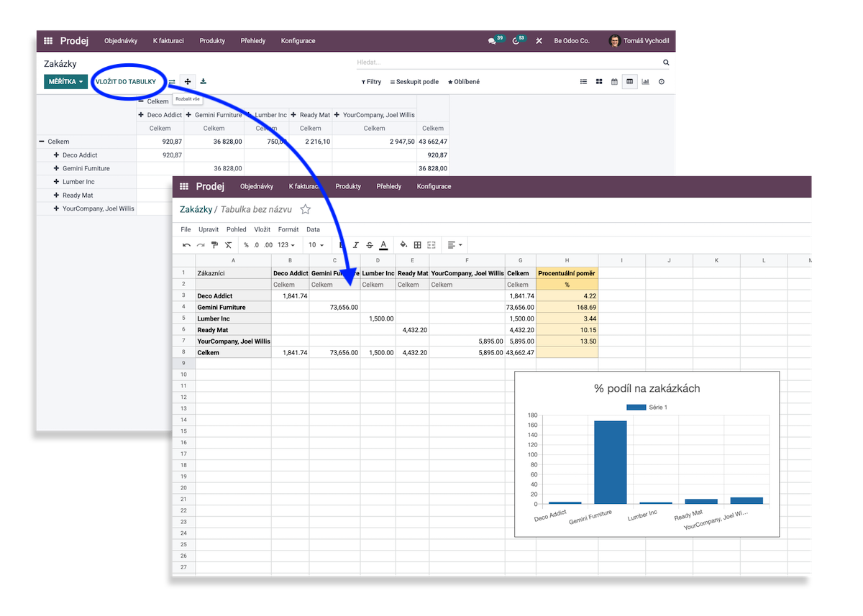
Task: Switch to the list view
Action: [584, 82]
